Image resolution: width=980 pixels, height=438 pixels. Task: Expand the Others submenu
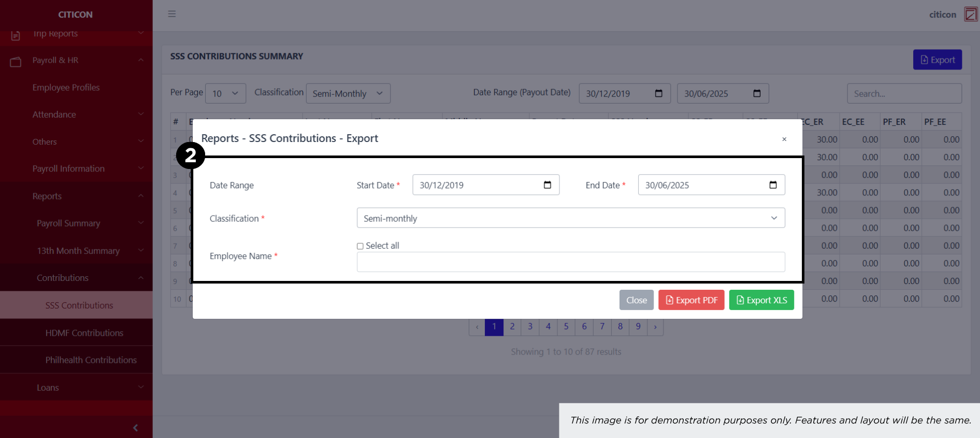coord(141,142)
